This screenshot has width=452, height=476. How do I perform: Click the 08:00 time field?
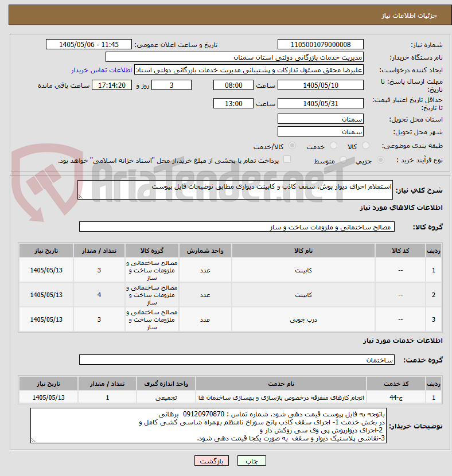(x=233, y=85)
